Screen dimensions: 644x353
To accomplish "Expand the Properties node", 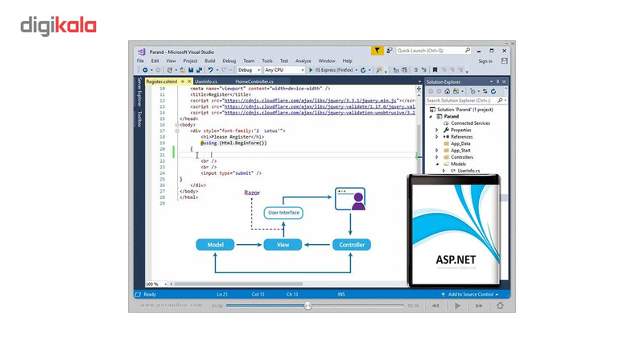I will [x=437, y=130].
